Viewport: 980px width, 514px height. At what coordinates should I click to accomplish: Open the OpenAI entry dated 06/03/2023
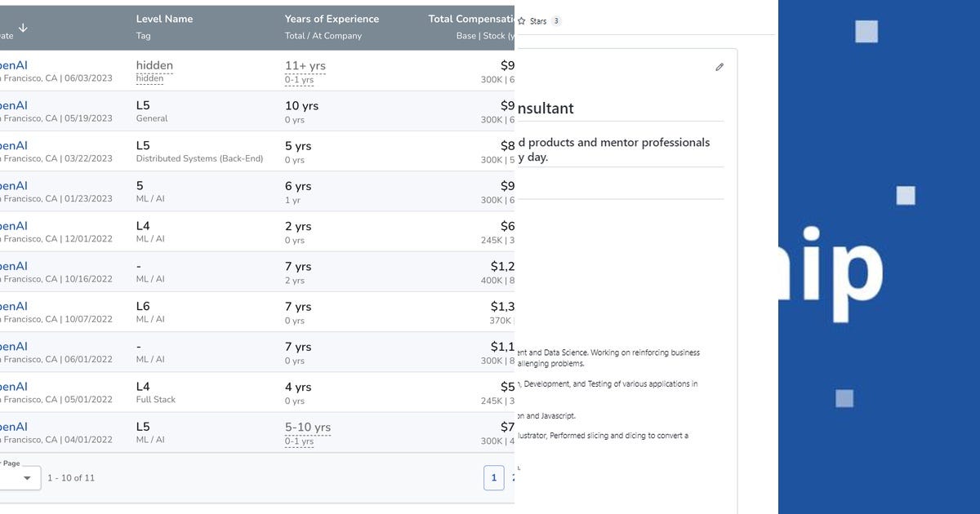point(14,65)
